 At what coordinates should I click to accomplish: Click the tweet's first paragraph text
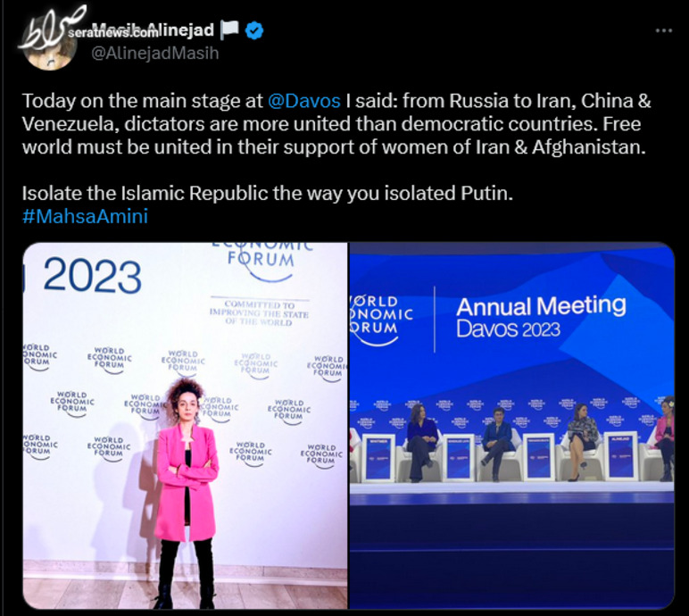point(336,124)
